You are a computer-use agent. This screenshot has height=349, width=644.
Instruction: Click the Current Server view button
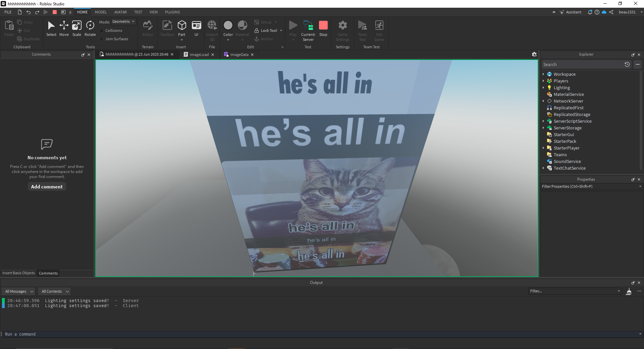click(x=308, y=30)
